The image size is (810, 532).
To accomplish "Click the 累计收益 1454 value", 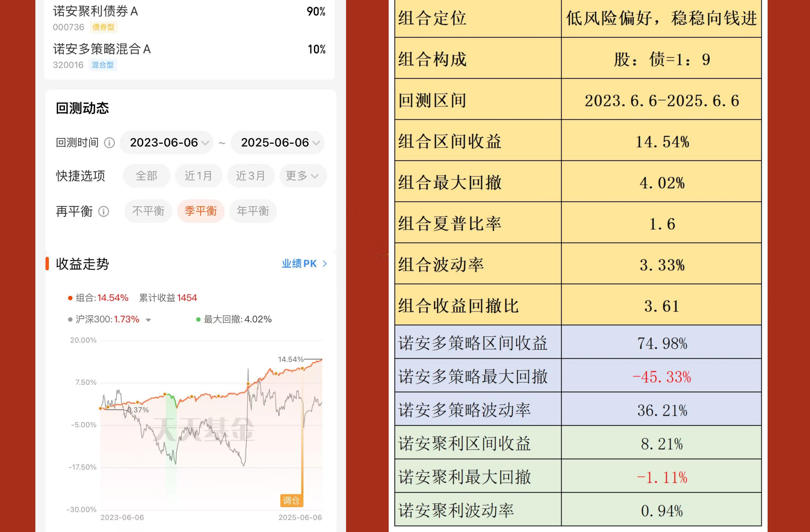I will pos(168,298).
